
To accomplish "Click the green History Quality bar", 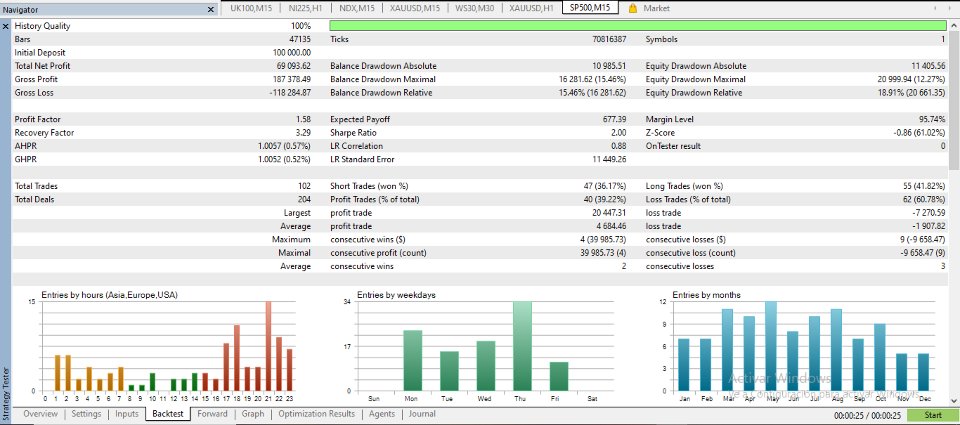I will 638,26.
